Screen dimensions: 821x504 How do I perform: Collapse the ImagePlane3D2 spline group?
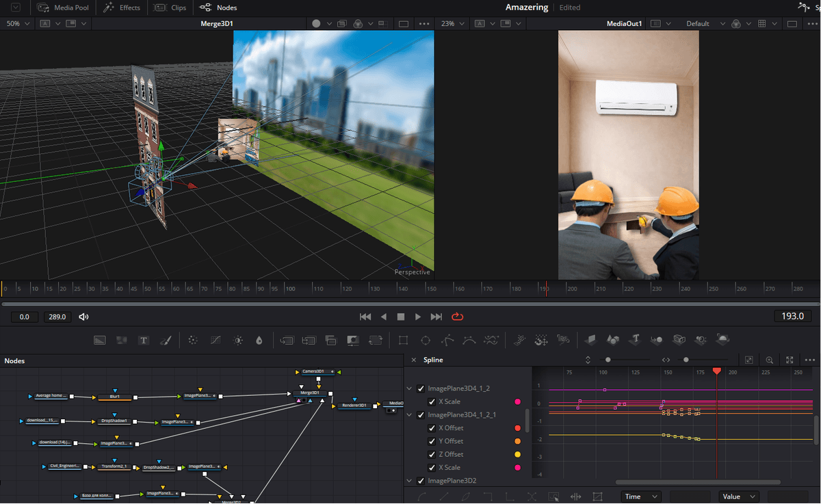point(409,481)
